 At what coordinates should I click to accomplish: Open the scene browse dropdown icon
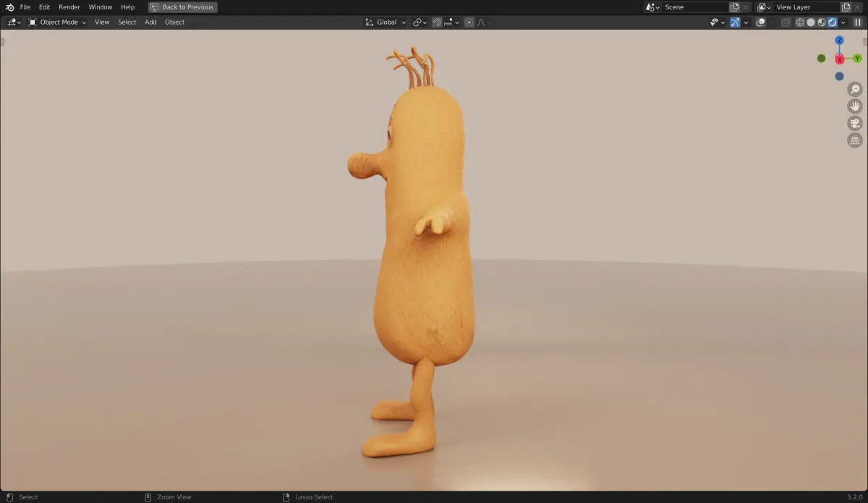pos(653,7)
